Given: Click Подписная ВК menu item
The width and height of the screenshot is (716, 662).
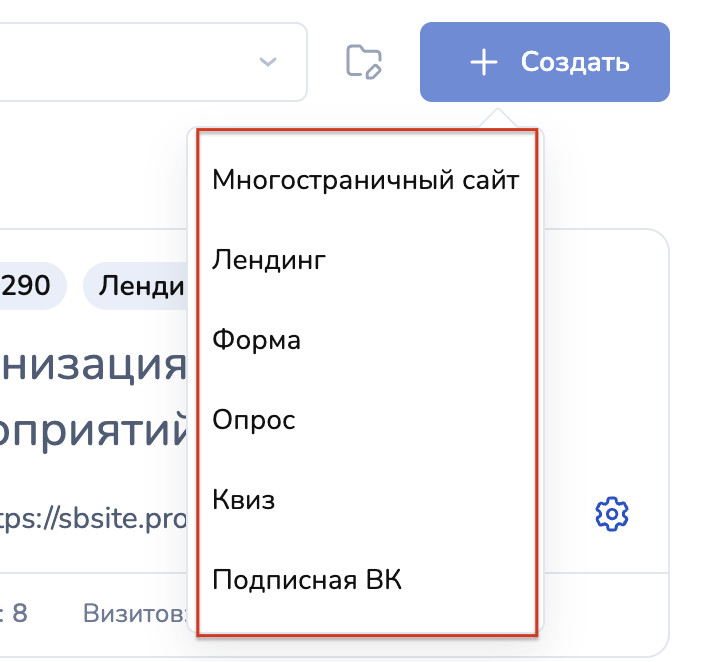Looking at the screenshot, I should pyautogui.click(x=307, y=580).
